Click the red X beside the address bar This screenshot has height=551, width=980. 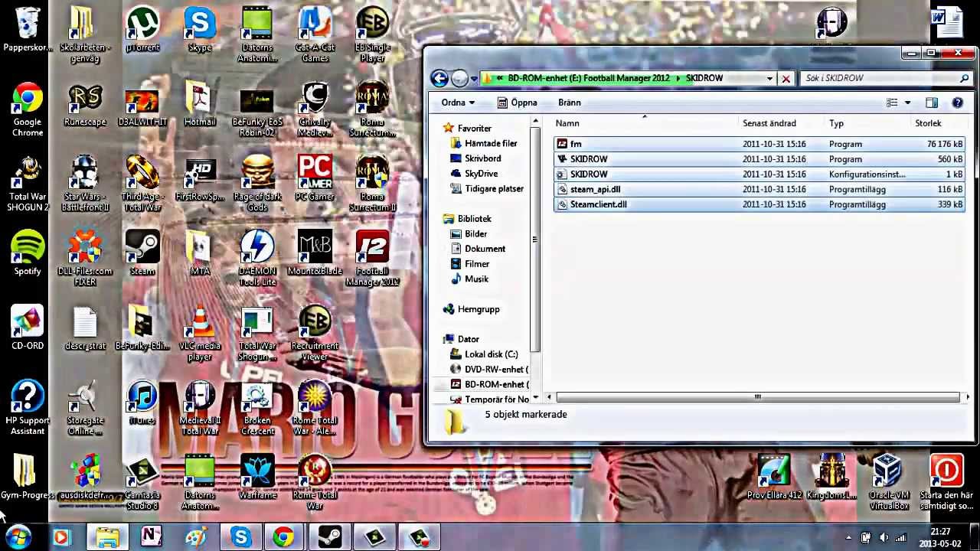(x=786, y=78)
